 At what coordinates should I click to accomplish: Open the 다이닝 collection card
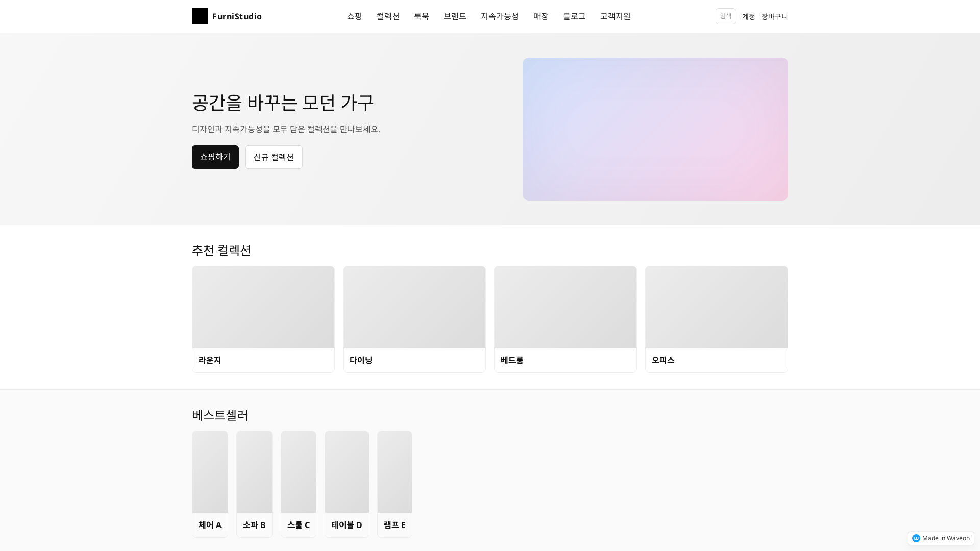[x=414, y=319]
